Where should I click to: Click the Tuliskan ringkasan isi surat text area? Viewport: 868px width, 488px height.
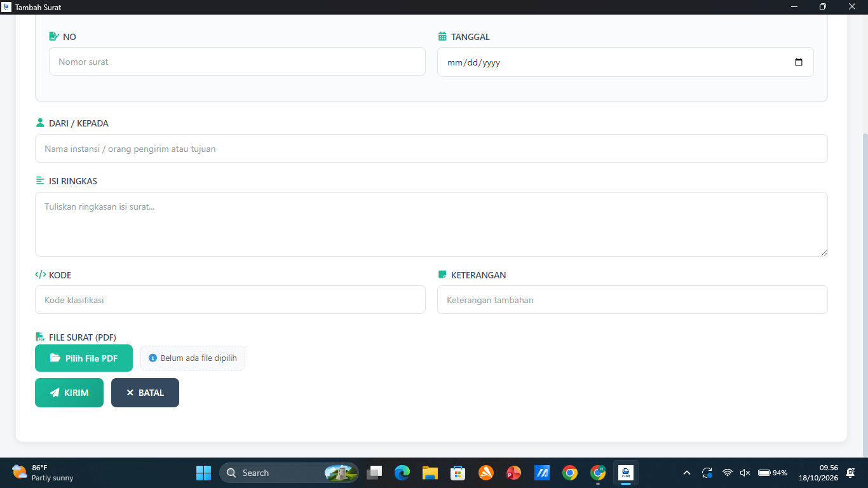click(x=431, y=224)
